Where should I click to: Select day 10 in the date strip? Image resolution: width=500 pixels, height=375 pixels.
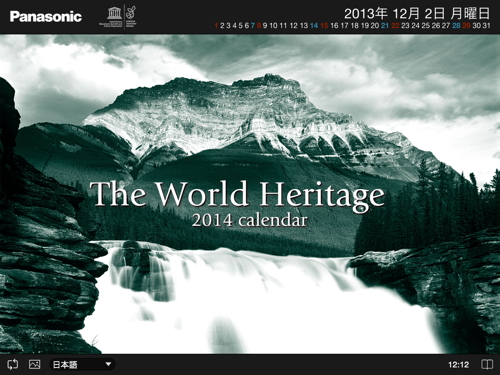pyautogui.click(x=273, y=25)
